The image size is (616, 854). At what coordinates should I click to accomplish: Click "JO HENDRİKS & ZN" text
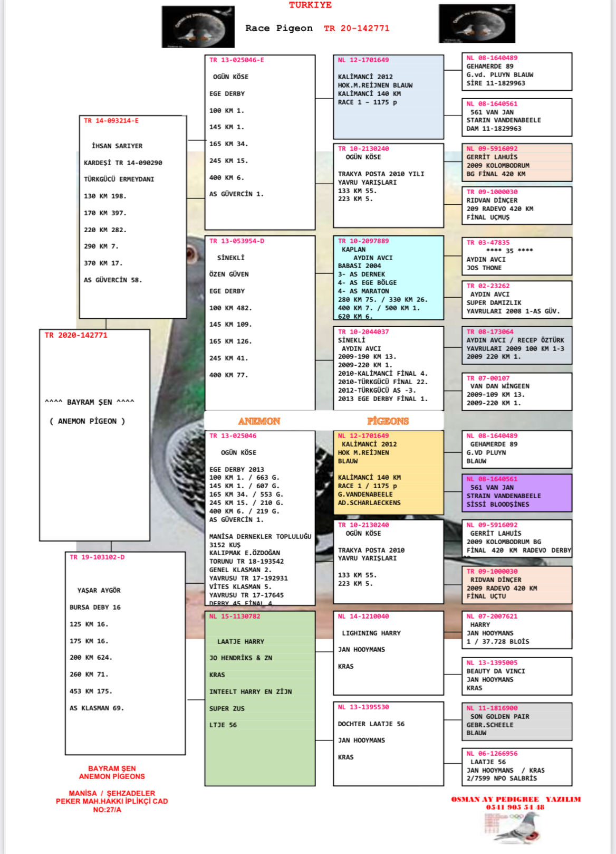point(241,658)
